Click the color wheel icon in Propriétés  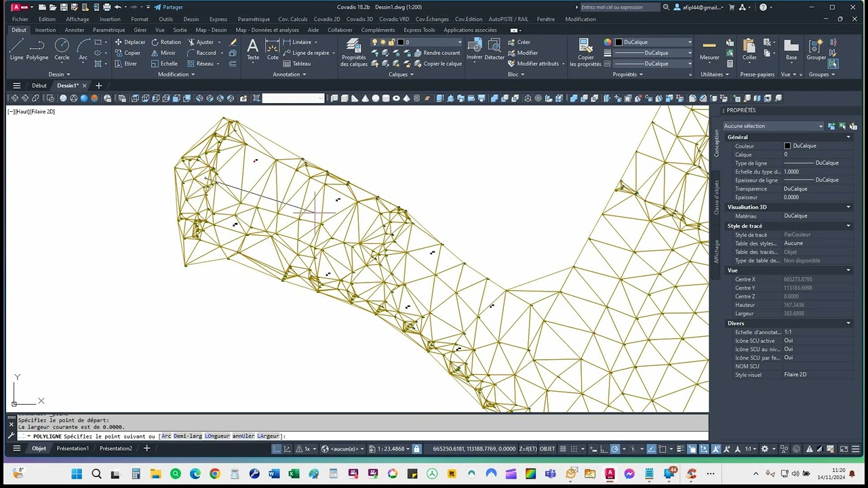click(x=608, y=42)
